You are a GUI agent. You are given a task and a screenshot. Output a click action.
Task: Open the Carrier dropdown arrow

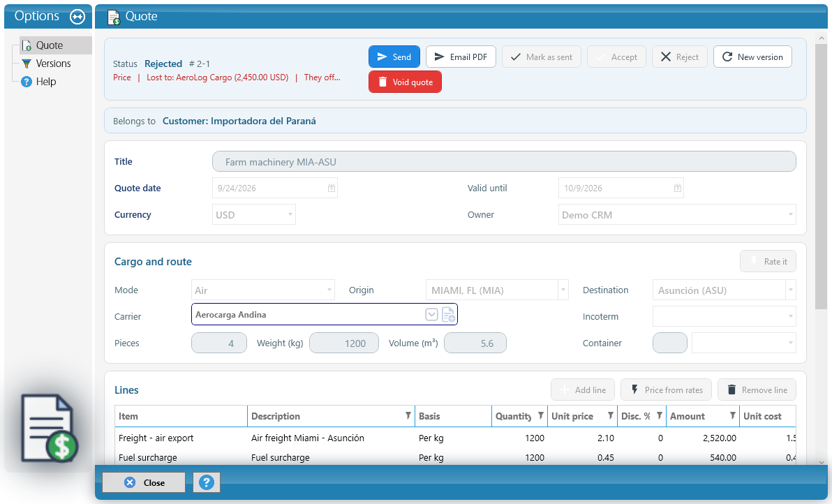[x=431, y=315]
